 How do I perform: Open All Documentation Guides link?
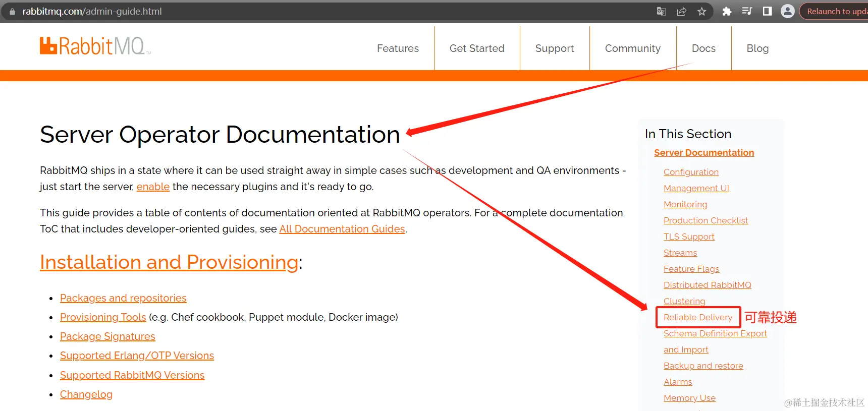[x=342, y=229]
